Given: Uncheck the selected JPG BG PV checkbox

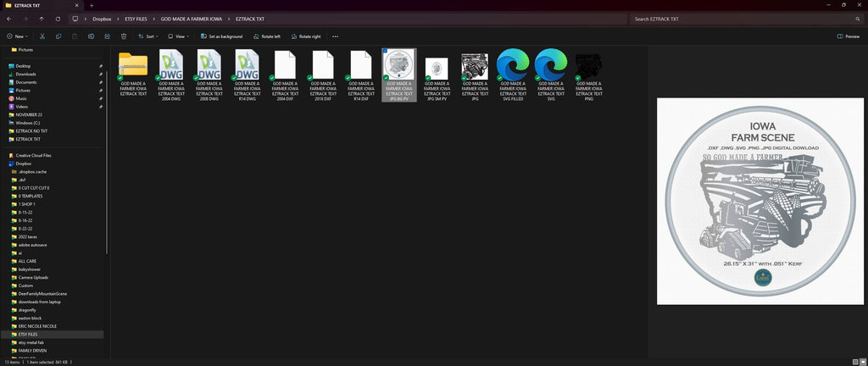Looking at the screenshot, I should 385,50.
